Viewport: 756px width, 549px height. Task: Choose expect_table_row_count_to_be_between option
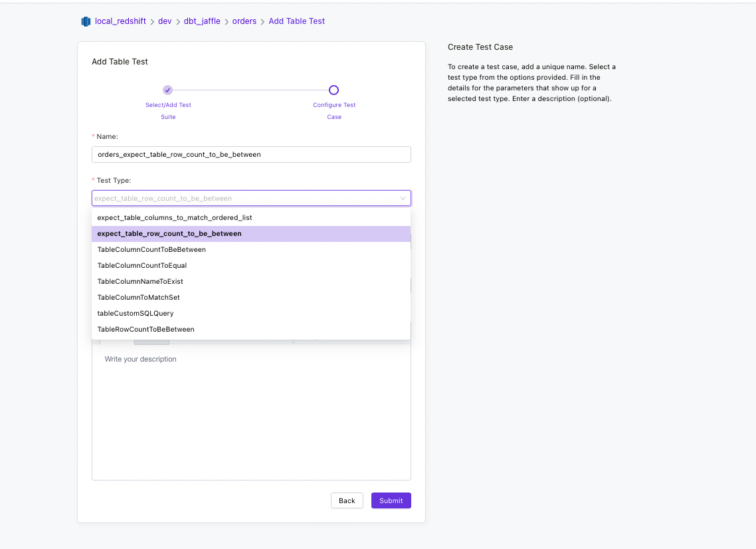[x=251, y=233]
